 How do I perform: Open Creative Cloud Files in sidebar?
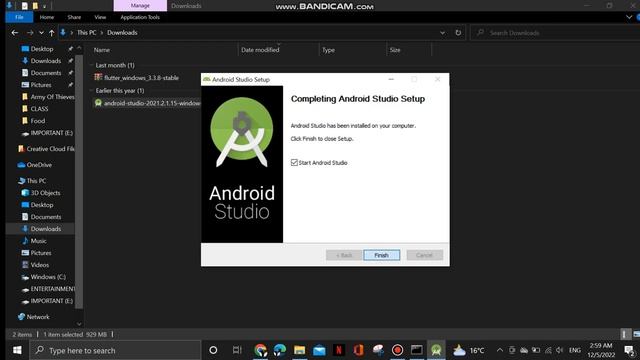(x=50, y=149)
